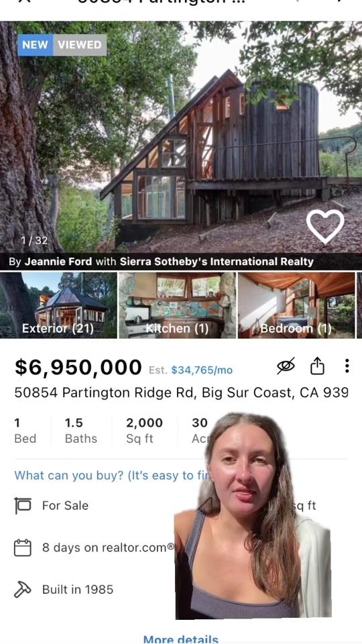
Task: Click the $34,765/mo estimated payment link
Action: [x=202, y=370]
